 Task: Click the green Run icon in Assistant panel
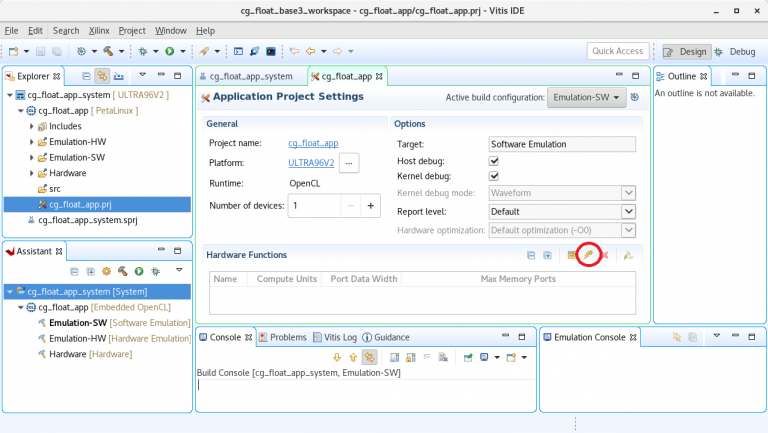(x=138, y=271)
